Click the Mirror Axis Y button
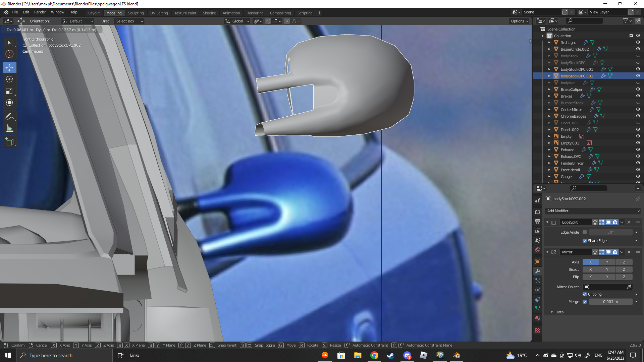Image resolution: width=644 pixels, height=362 pixels. [x=607, y=262]
